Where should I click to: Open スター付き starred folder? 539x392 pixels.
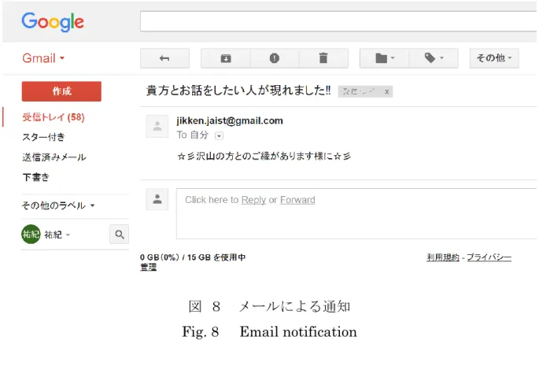(x=43, y=137)
